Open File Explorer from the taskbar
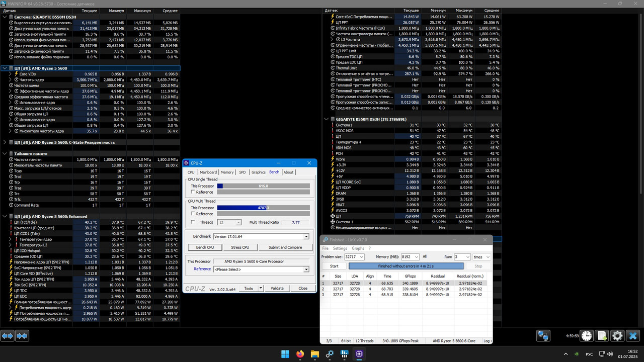The image size is (644, 362). pyautogui.click(x=315, y=354)
